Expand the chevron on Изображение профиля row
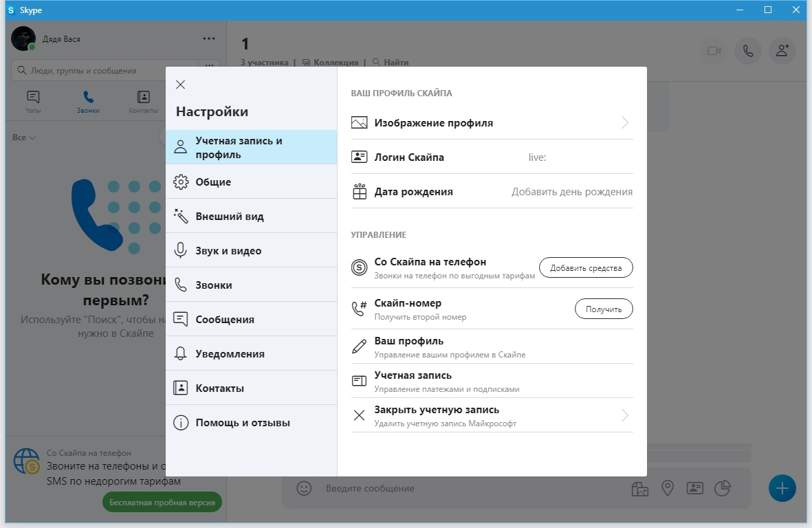The width and height of the screenshot is (812, 528). (625, 122)
